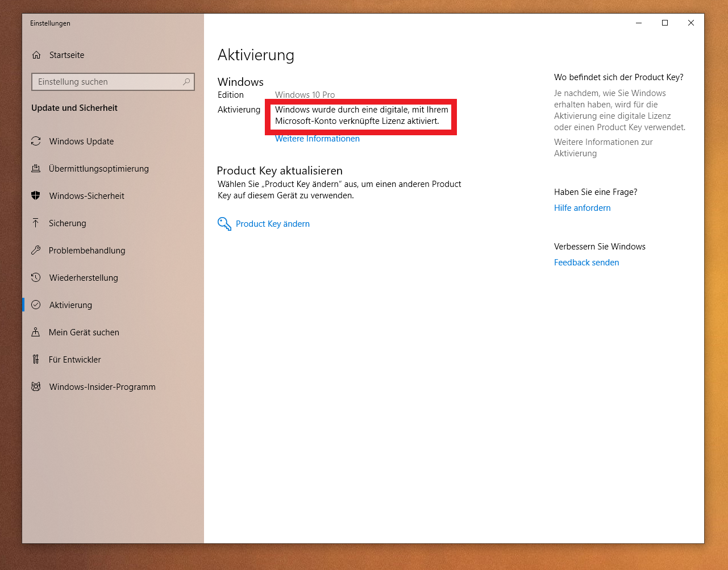Click the Einstellung suchen search field
728x570 pixels.
coord(113,82)
